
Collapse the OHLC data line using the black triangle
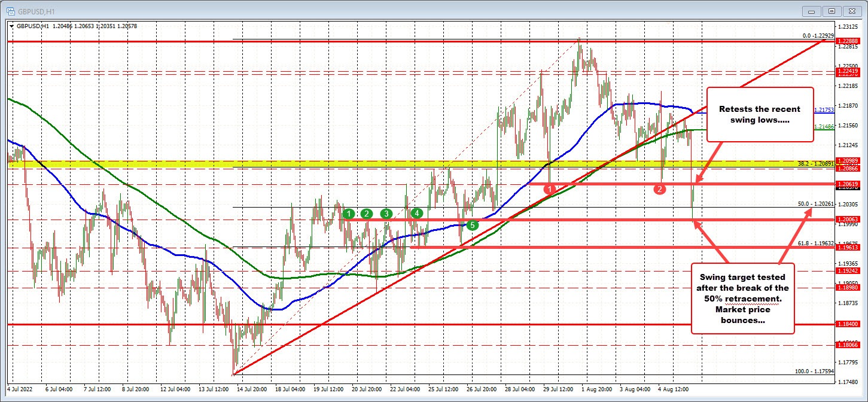click(12, 26)
